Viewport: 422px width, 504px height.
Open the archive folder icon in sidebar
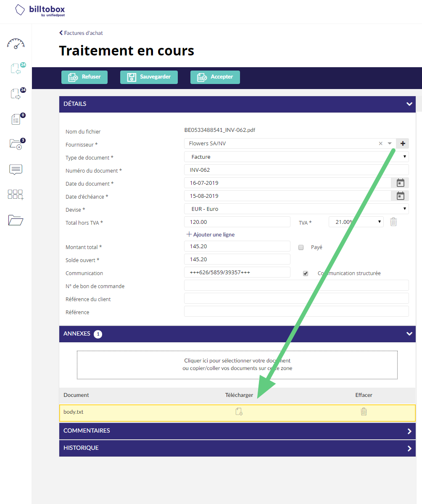pos(16,220)
